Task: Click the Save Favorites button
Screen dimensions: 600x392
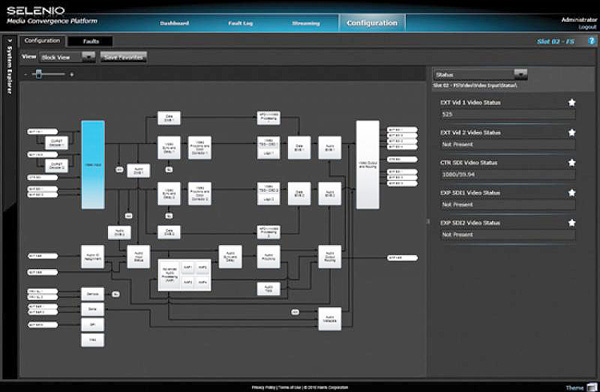Action: (123, 57)
